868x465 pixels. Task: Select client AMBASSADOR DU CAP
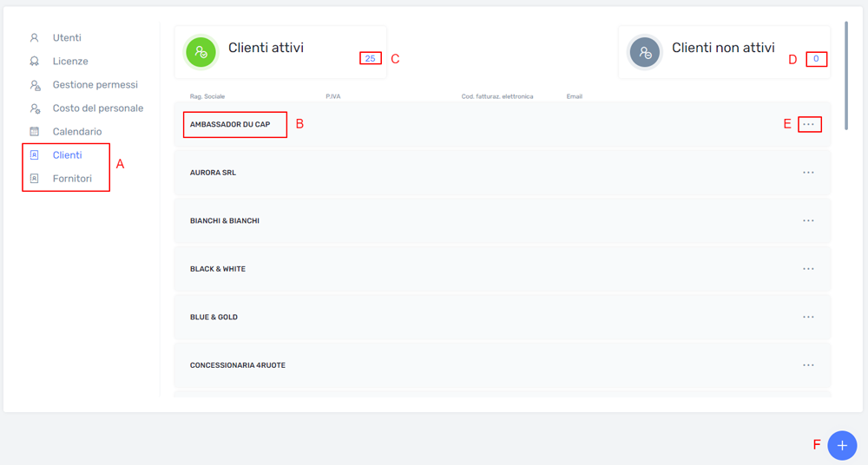pos(230,125)
